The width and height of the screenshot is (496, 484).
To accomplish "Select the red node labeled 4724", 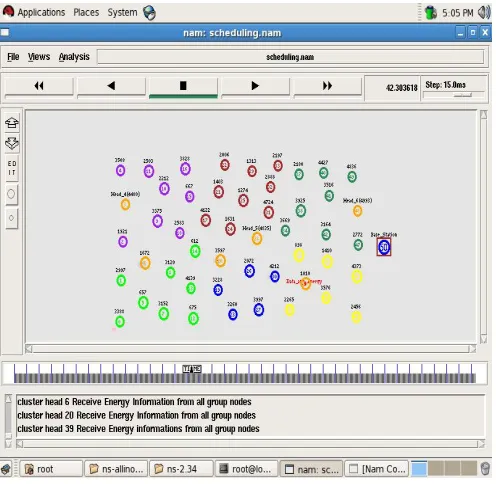I will (x=269, y=212).
